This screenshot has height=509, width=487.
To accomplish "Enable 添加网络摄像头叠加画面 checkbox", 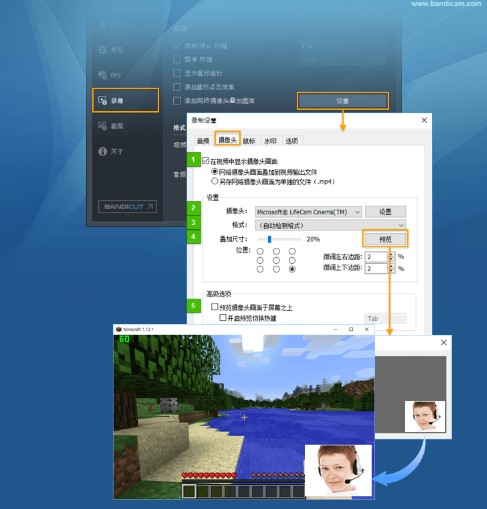I will point(177,101).
